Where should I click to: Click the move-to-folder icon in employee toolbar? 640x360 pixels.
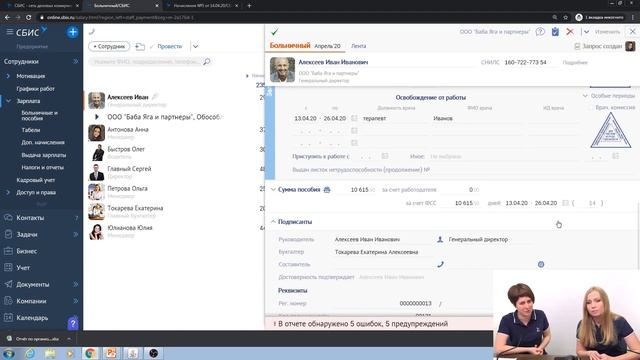[140, 47]
